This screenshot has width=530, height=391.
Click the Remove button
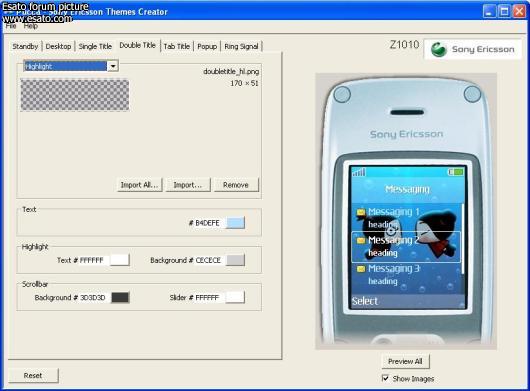(236, 185)
